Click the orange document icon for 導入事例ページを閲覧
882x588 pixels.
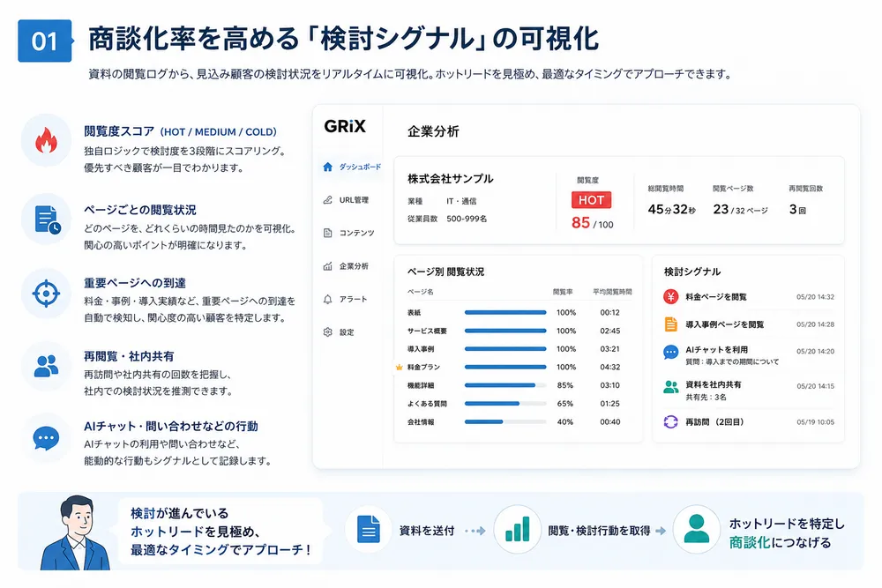(670, 324)
